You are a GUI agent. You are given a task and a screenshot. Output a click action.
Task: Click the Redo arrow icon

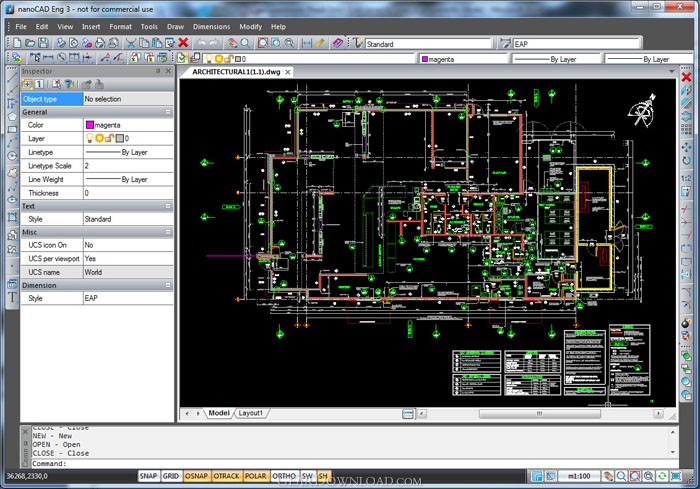point(214,43)
